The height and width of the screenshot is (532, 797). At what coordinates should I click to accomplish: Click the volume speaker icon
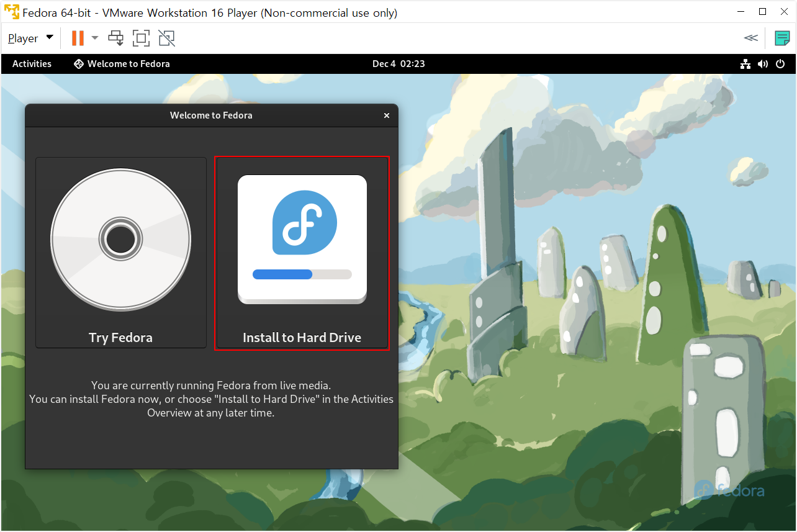(x=763, y=64)
